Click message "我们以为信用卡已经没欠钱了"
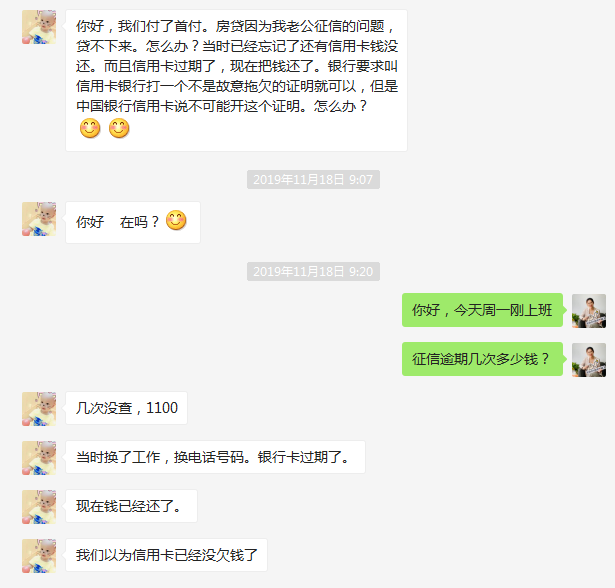 (166, 555)
